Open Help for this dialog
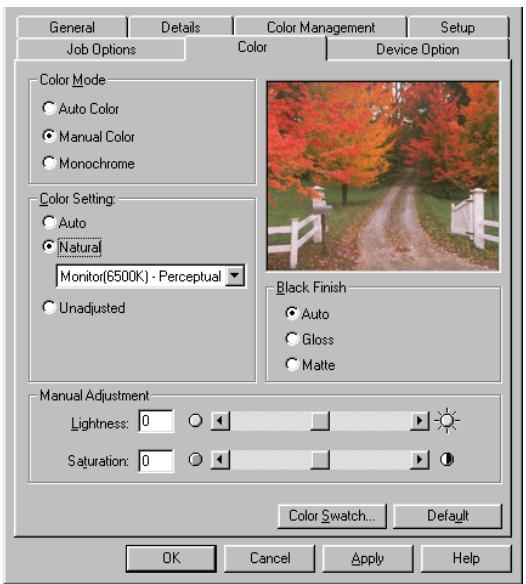The image size is (526, 584). (x=466, y=558)
